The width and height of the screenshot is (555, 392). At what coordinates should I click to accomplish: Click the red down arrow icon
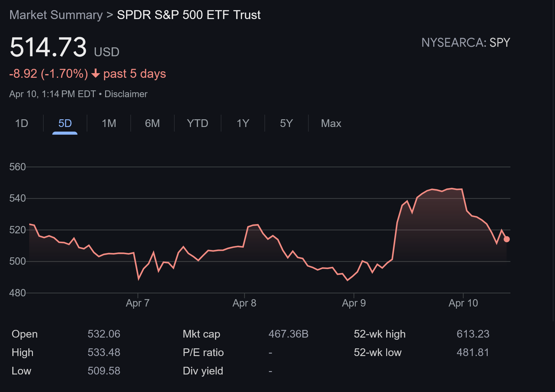pos(96,73)
